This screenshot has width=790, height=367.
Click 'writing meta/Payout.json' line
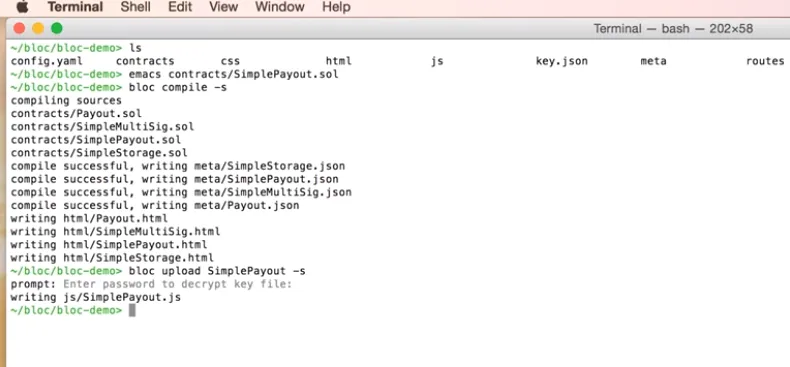(220, 206)
